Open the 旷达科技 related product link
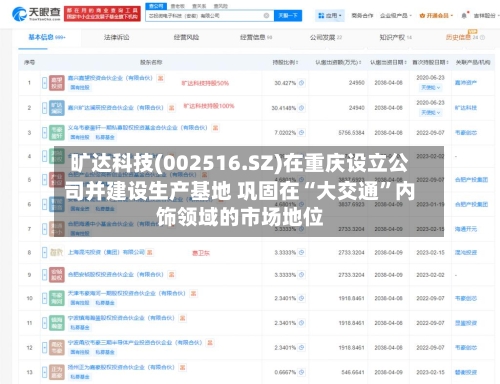500x384 pixels. click(x=466, y=108)
